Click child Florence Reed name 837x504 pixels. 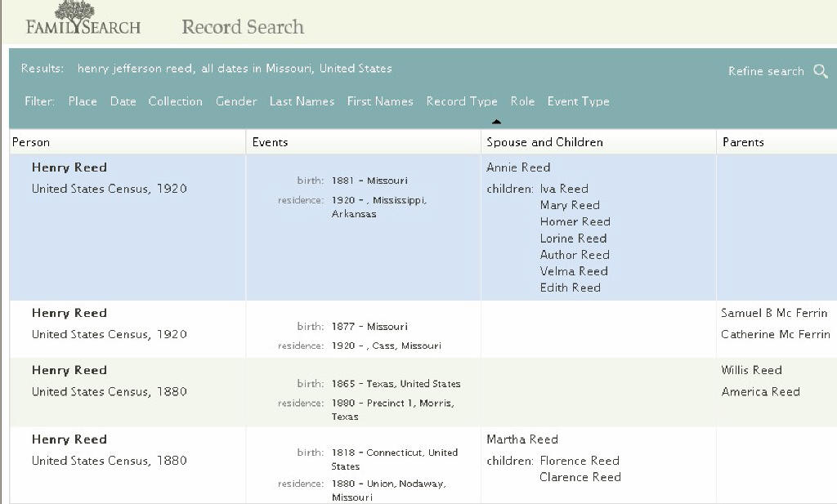pyautogui.click(x=580, y=461)
